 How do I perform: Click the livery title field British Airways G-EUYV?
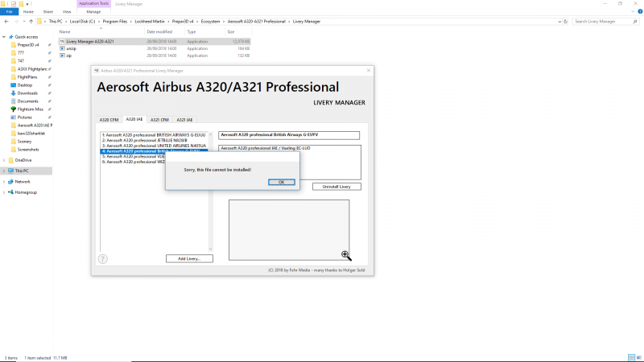(289, 135)
